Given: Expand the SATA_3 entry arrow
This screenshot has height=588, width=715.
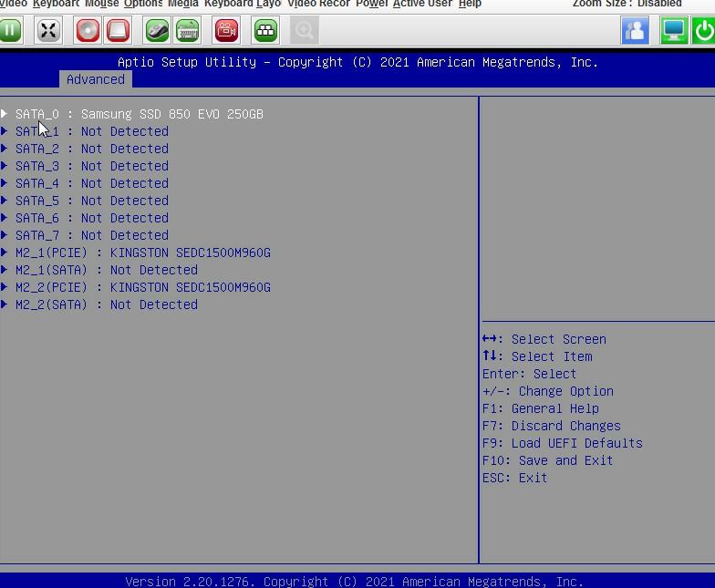Looking at the screenshot, I should [x=4, y=166].
